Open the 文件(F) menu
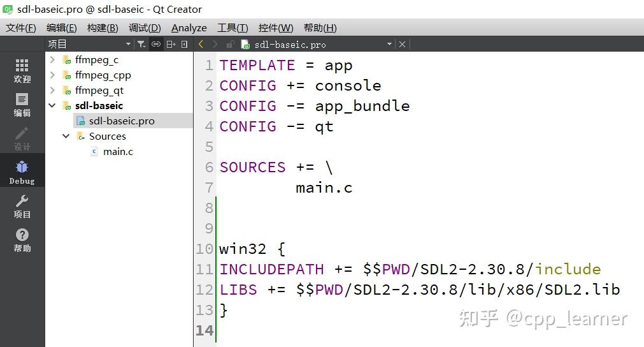The height and width of the screenshot is (347, 644). click(21, 28)
